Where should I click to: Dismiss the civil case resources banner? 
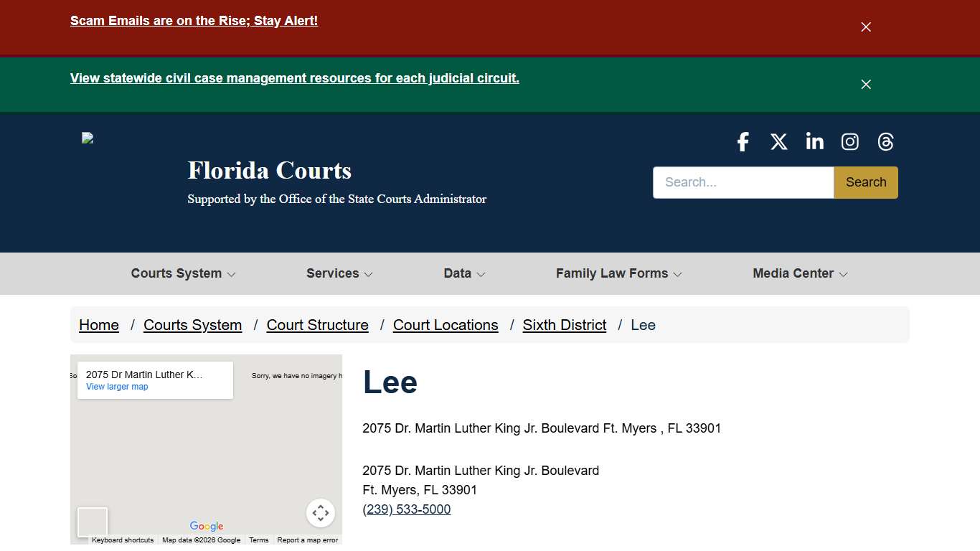pyautogui.click(x=865, y=84)
